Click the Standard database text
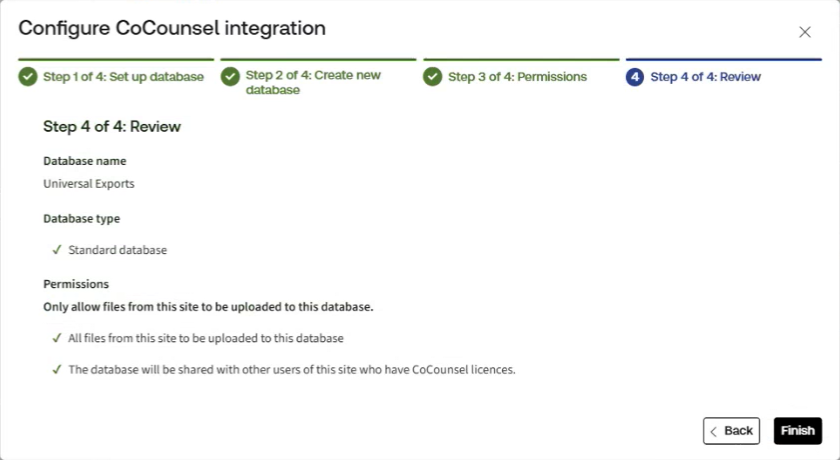The image size is (840, 460). tap(117, 250)
